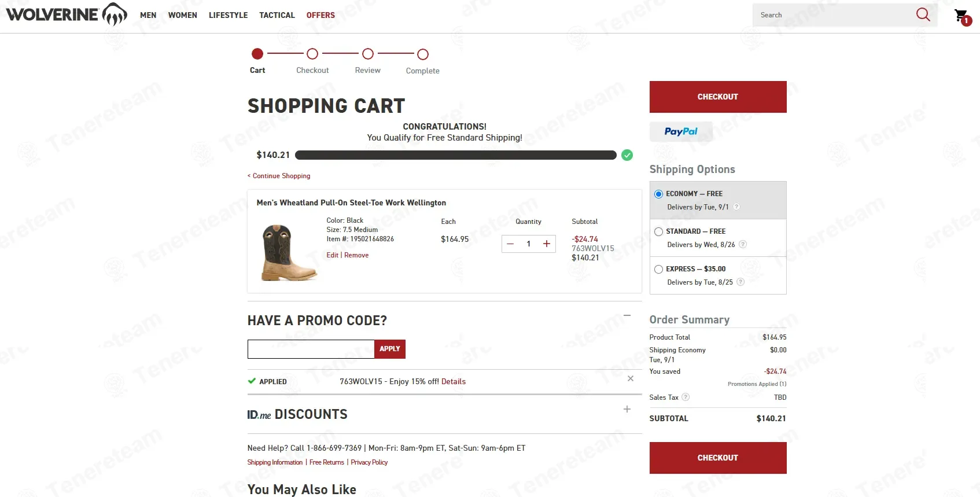Open Privacy Policy link
Viewport: 980px width, 497px height.
pyautogui.click(x=369, y=462)
